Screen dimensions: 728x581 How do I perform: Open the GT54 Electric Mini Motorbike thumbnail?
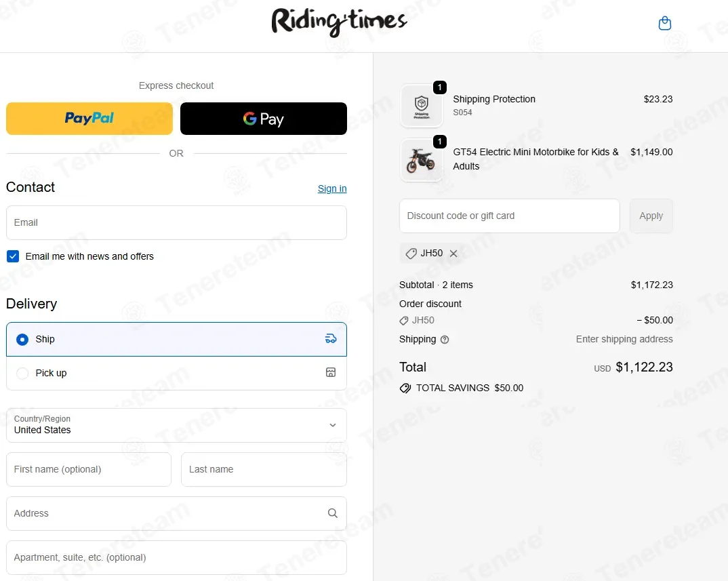[421, 160]
